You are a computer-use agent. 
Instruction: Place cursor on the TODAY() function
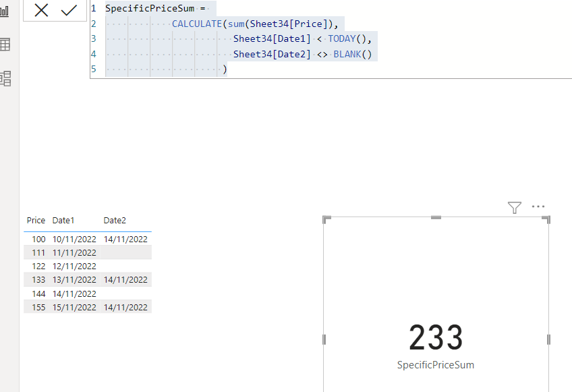pos(347,38)
